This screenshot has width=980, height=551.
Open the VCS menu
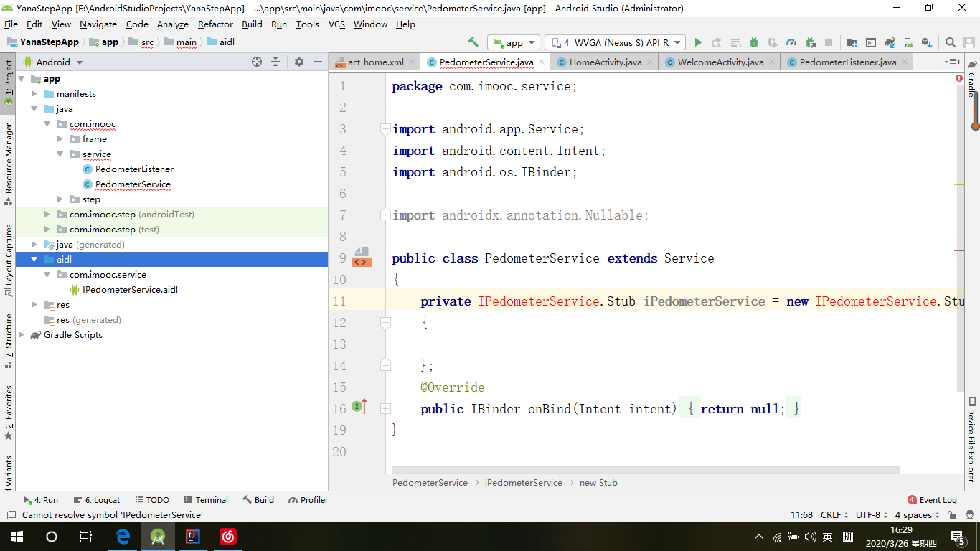point(336,24)
